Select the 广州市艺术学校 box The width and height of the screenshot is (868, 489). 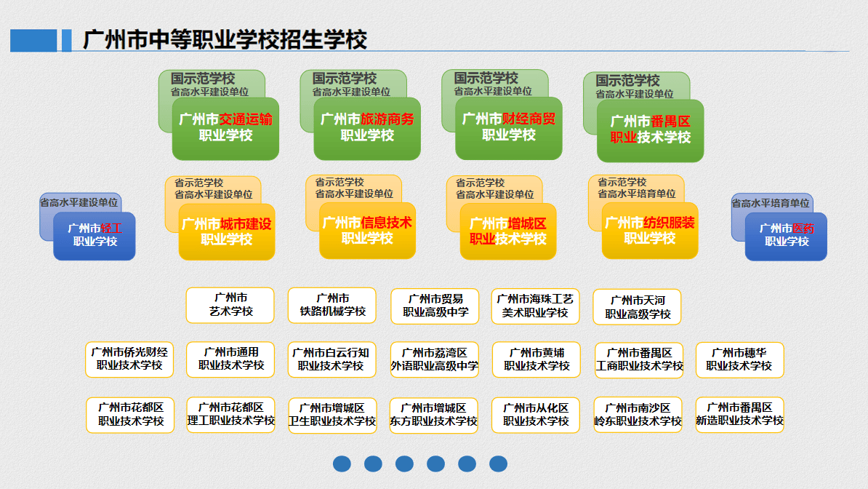point(230,305)
